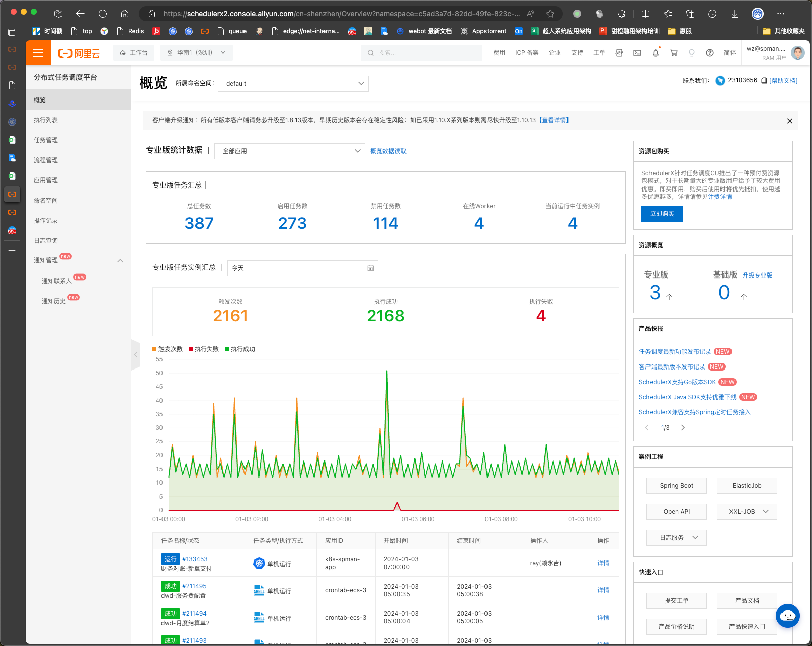Bookmark page with star icon
812x646 pixels.
550,14
